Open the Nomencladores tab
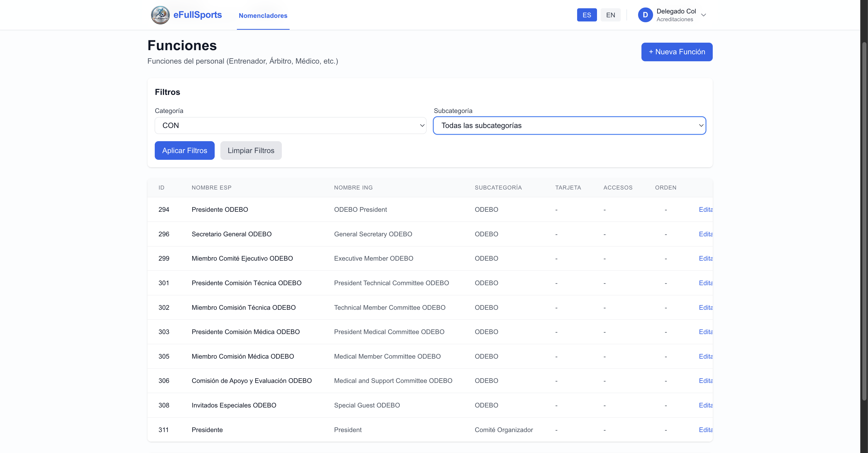868x453 pixels. click(263, 16)
